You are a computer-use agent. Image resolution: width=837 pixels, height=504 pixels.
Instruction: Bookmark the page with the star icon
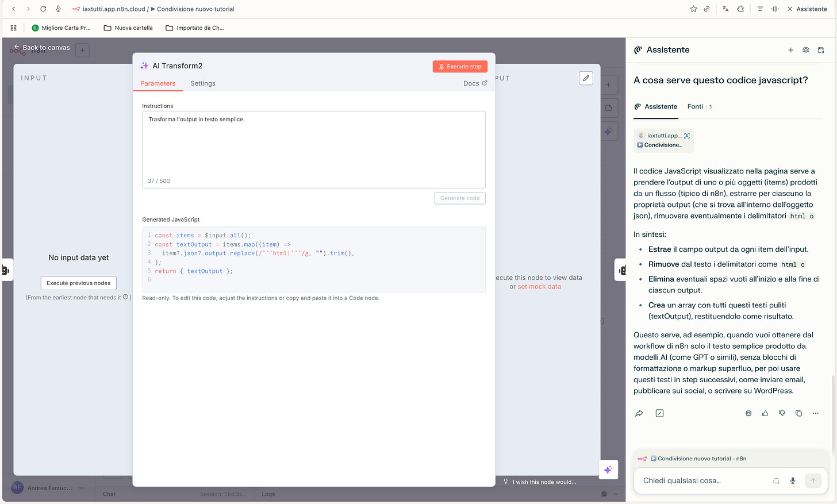click(x=693, y=9)
